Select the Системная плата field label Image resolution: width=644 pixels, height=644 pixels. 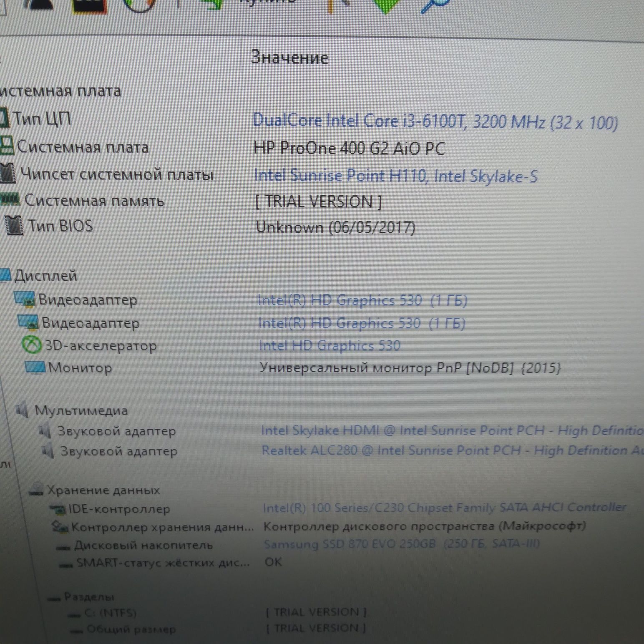(83, 147)
